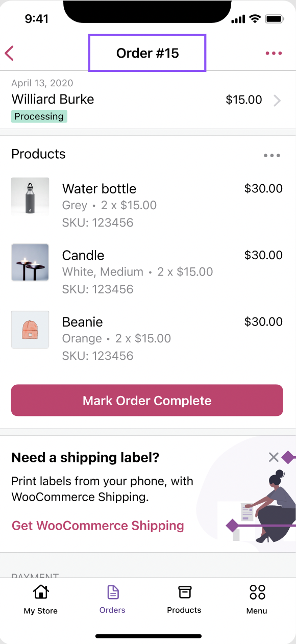Select the My Store home icon
The width and height of the screenshot is (296, 644).
(x=40, y=592)
